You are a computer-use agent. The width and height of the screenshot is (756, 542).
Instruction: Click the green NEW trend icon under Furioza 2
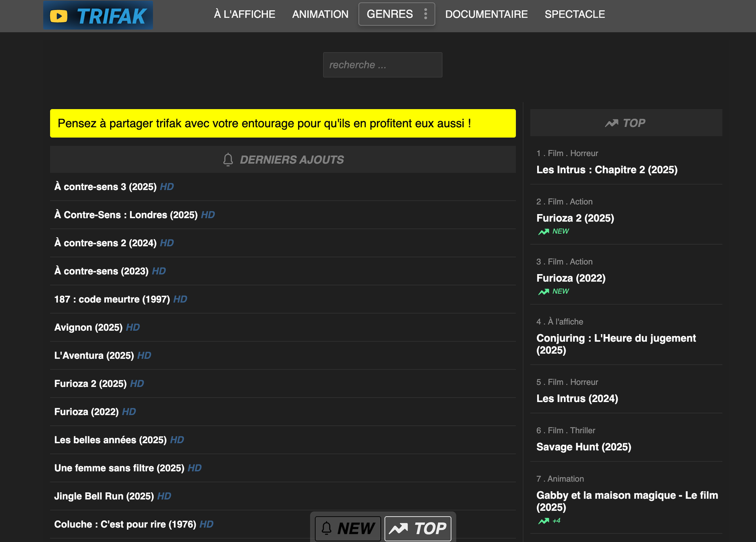pyautogui.click(x=544, y=232)
